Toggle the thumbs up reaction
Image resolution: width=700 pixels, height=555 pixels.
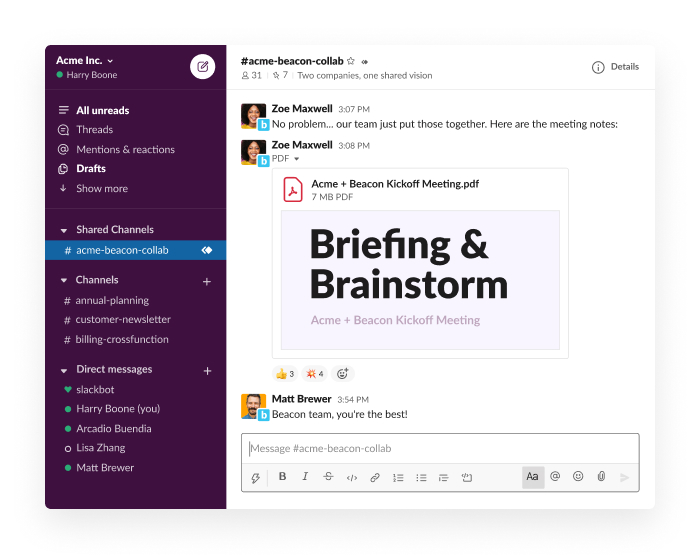pos(285,374)
